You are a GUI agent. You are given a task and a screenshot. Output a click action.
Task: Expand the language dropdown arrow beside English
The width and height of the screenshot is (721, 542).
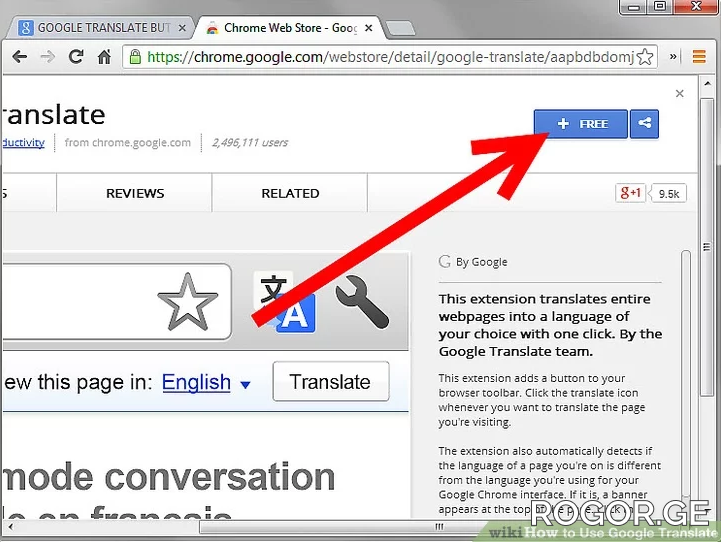coord(246,384)
